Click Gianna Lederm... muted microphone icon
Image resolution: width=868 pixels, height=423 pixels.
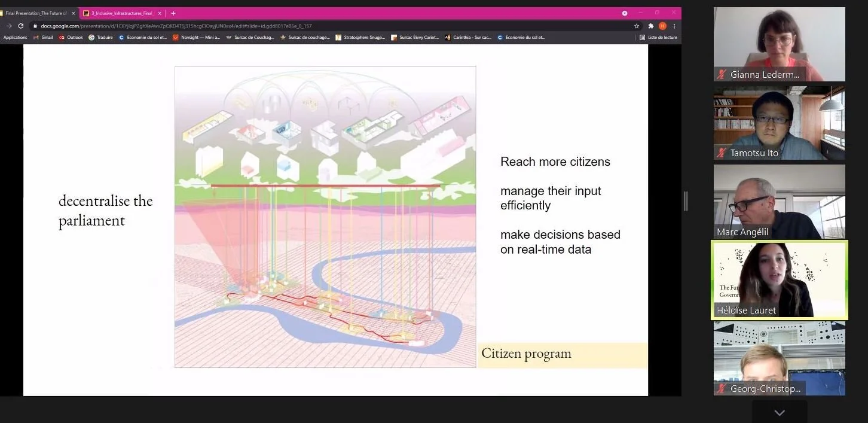(x=722, y=75)
